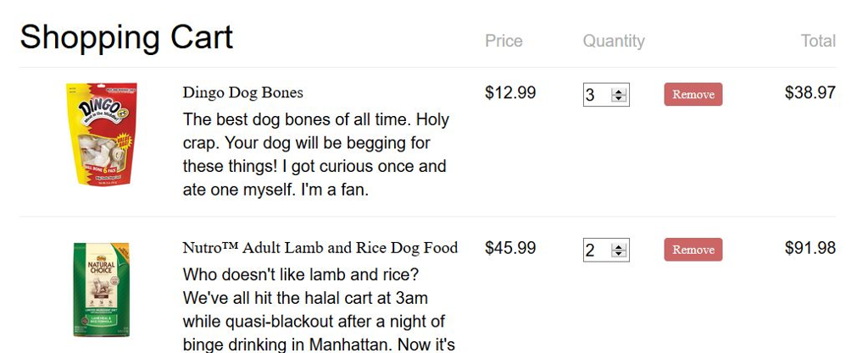Focus the Nutro dog food quantity field
The image size is (868, 353).
click(x=596, y=250)
